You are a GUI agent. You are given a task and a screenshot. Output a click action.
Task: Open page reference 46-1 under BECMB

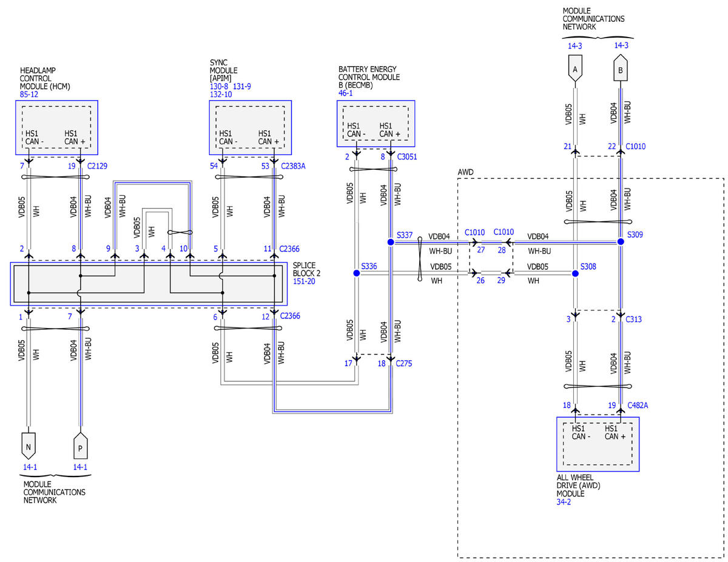[346, 93]
